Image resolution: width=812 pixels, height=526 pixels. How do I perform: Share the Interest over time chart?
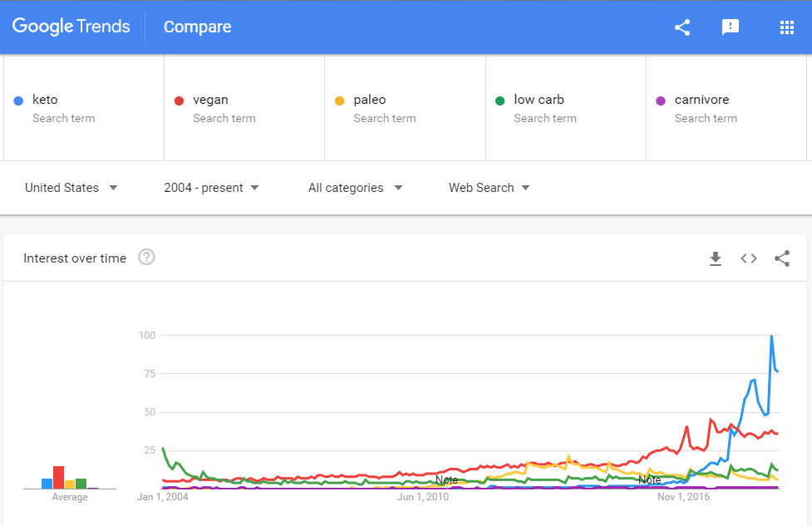pos(782,258)
